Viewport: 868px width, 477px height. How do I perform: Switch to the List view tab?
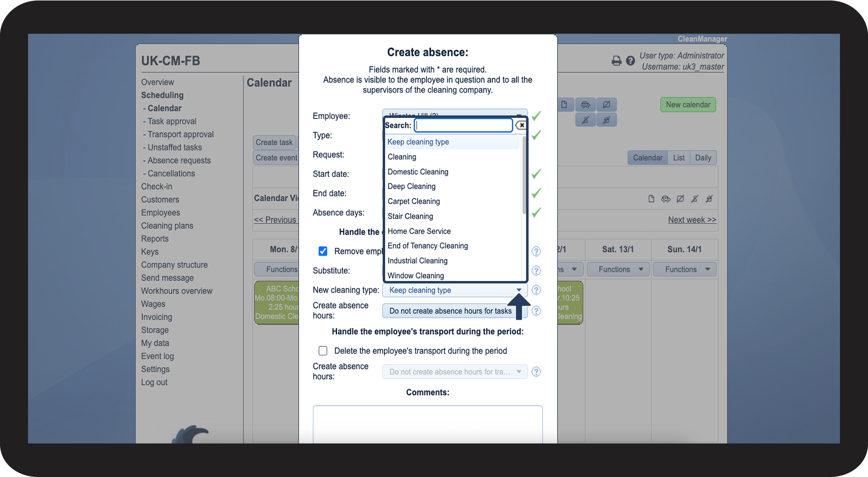tap(679, 158)
